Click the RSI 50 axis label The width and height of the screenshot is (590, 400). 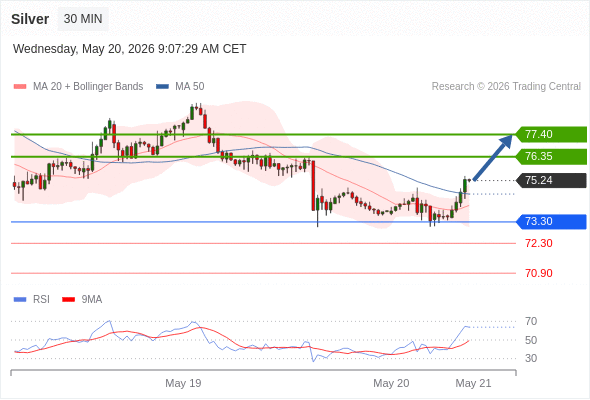531,340
